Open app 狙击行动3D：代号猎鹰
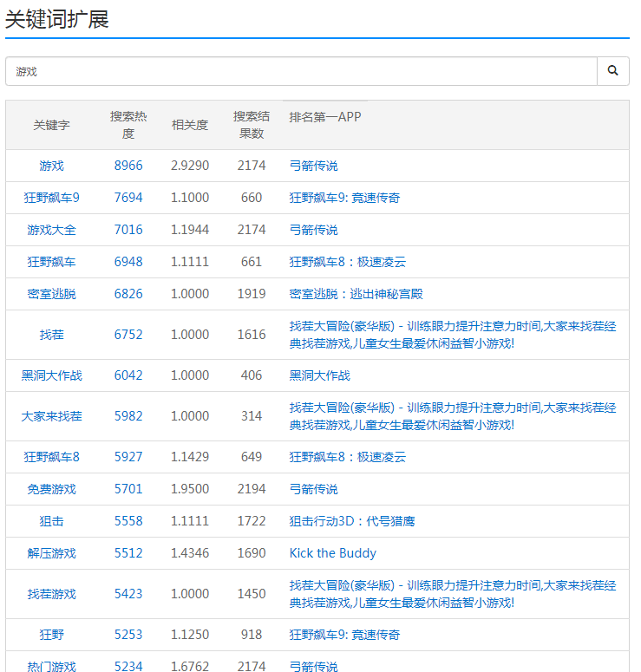The image size is (641, 672). click(352, 521)
